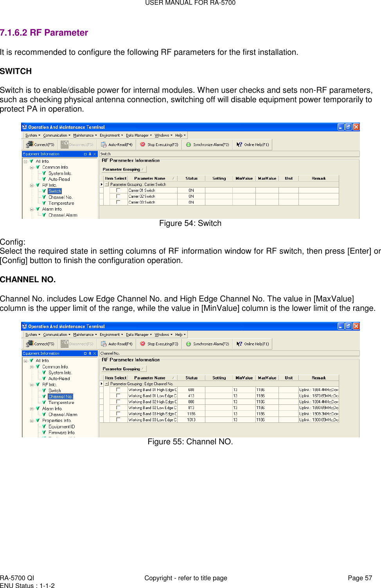This screenshot has width=381, height=588.
Task: Select Channel Alarm in the Figure 55 tree
Action: [63, 415]
